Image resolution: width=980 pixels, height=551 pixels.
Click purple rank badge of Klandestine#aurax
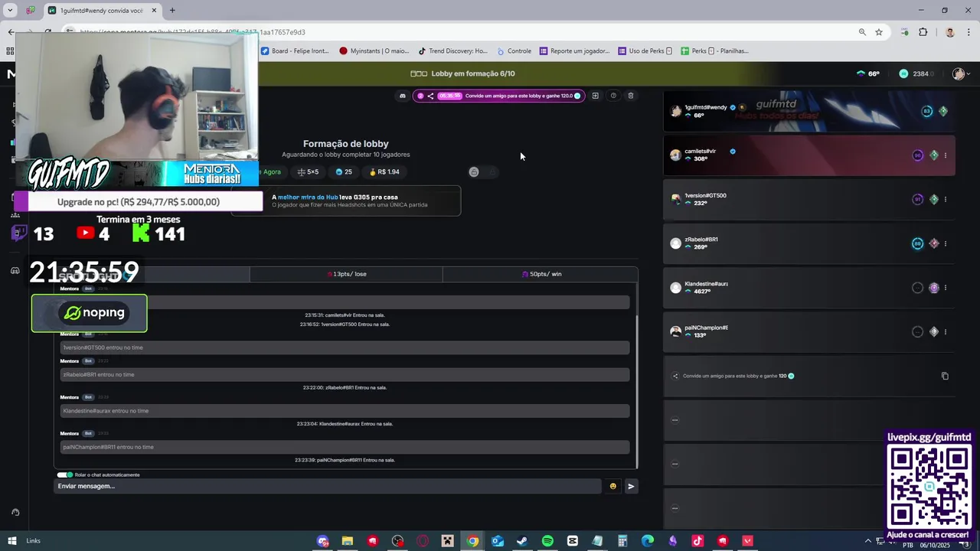(933, 288)
